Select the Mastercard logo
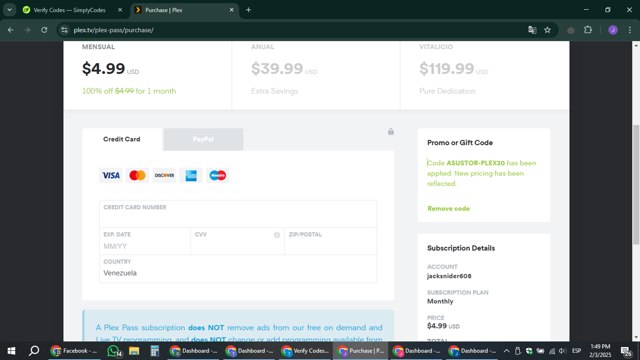Image resolution: width=640 pixels, height=360 pixels. (x=137, y=175)
